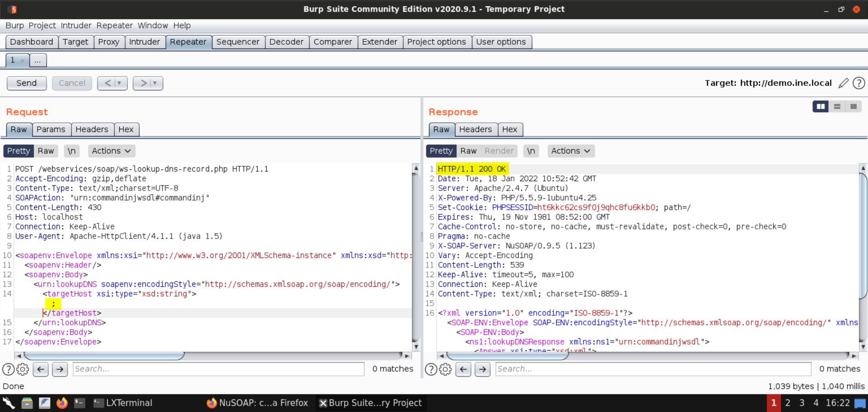Open the request Params tab

(51, 130)
